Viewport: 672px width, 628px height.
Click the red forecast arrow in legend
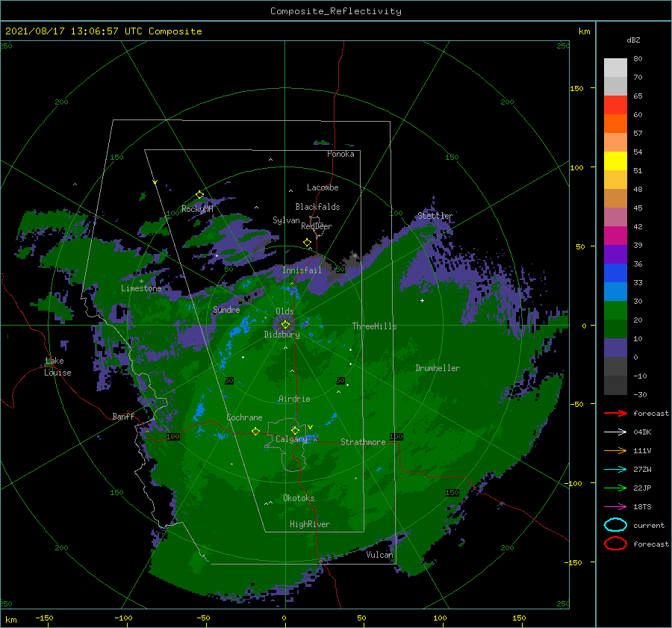[x=615, y=413]
